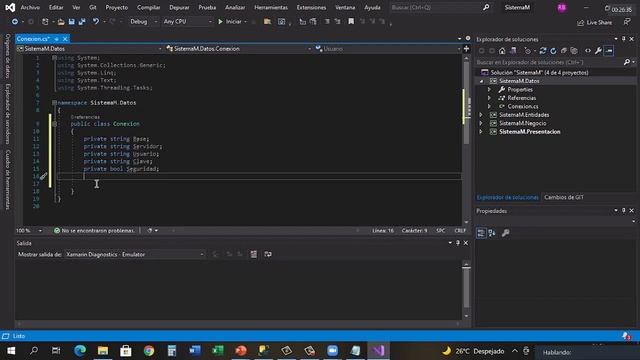Collapse the SistemaM.Datos project node
Screen dimensions: 640x360
coord(481,81)
